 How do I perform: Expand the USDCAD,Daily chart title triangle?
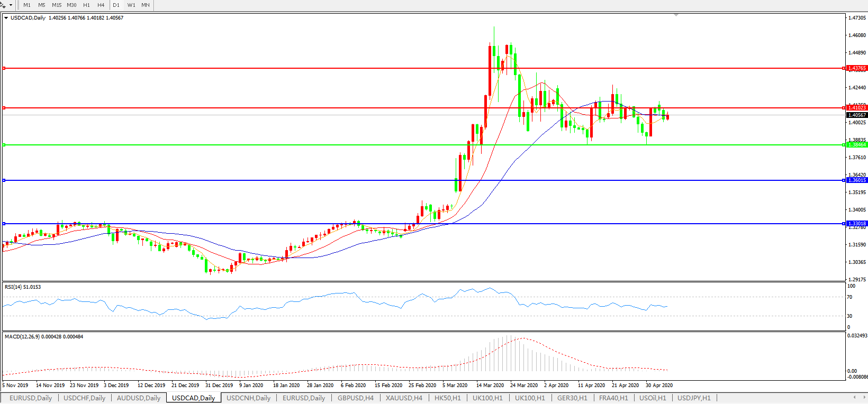point(6,18)
